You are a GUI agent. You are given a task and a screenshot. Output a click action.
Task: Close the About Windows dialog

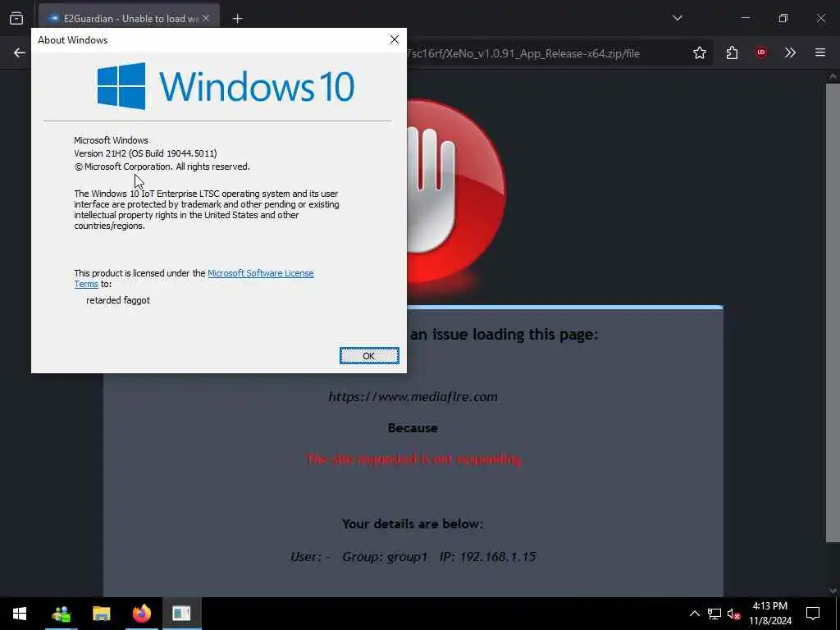[x=395, y=39]
